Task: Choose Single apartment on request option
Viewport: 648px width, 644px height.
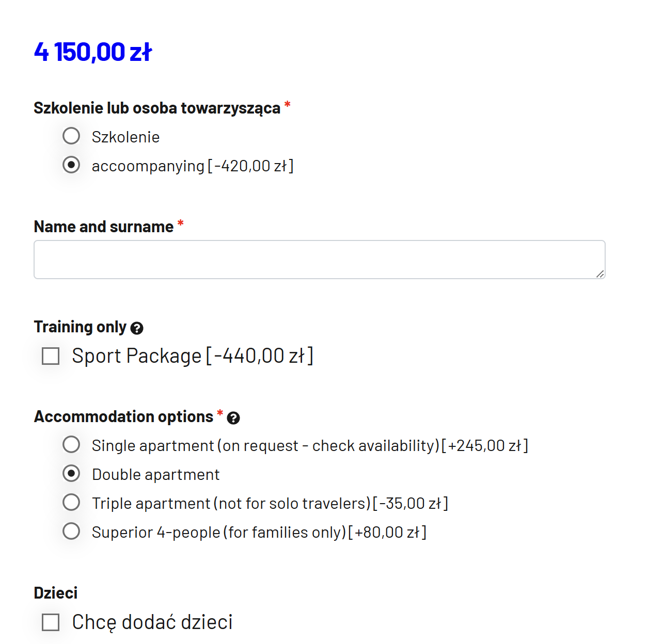Action: [x=71, y=445]
